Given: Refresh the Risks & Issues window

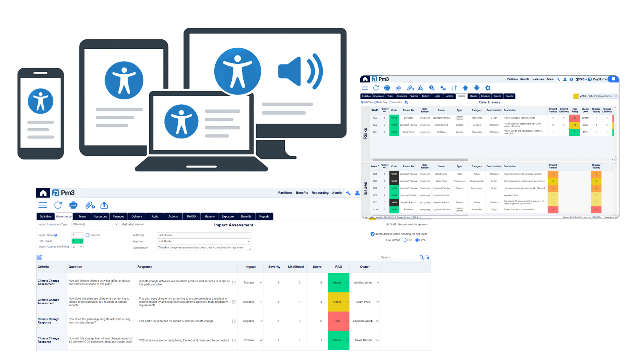Looking at the screenshot, I should pyautogui.click(x=376, y=88).
